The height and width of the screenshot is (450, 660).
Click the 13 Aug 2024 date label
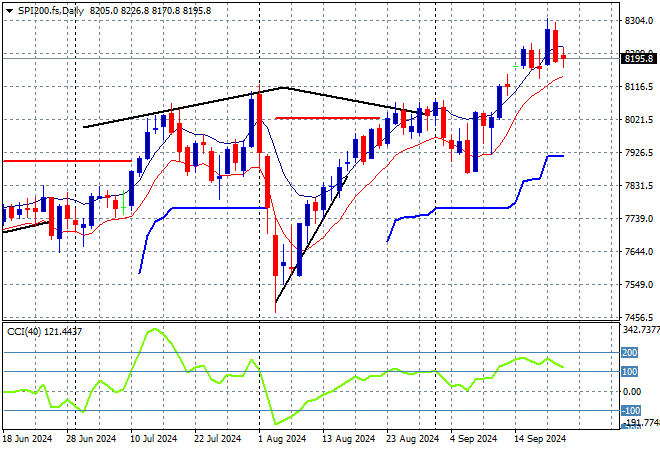(x=349, y=439)
